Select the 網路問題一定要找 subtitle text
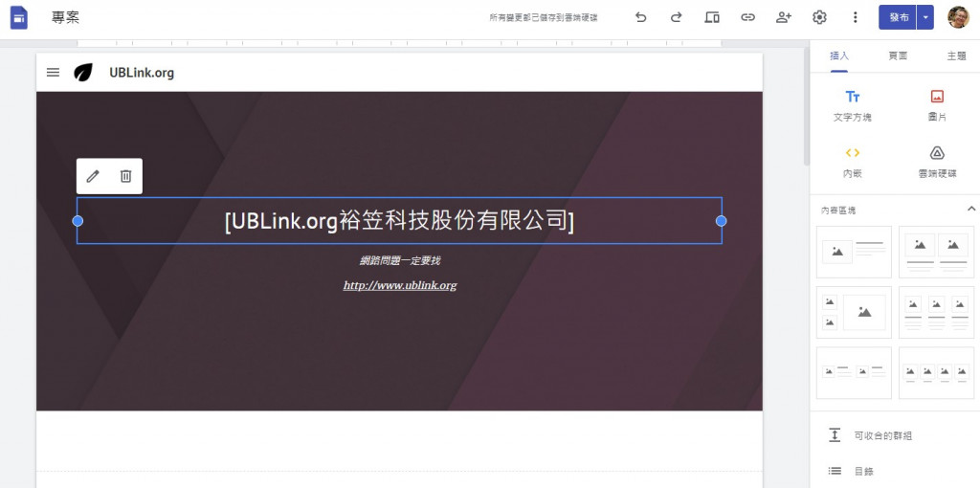Screen dimensions: 980x488 point(400,260)
